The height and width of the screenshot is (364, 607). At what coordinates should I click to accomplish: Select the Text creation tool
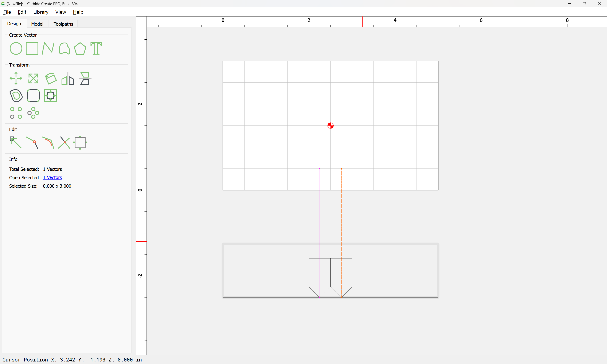click(x=96, y=48)
